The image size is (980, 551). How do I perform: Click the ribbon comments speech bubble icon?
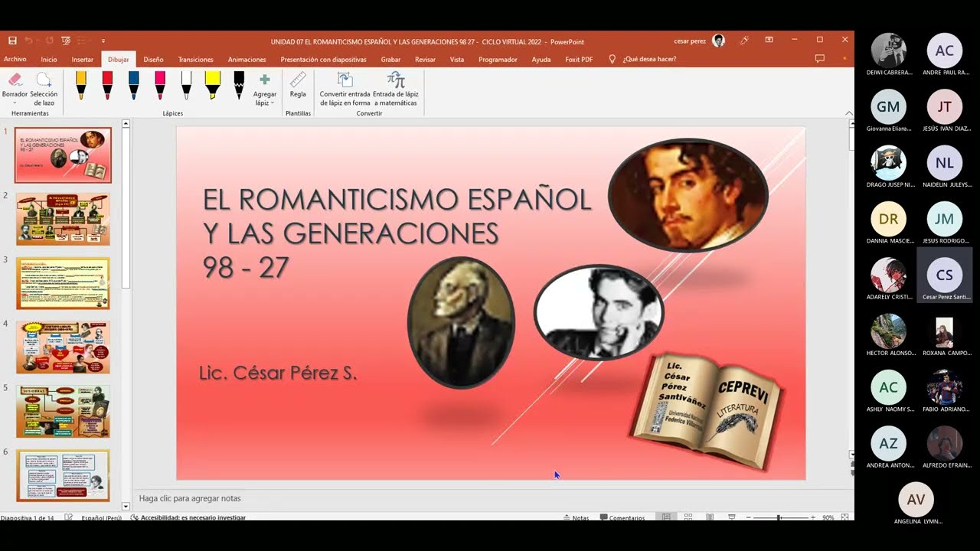click(x=820, y=58)
